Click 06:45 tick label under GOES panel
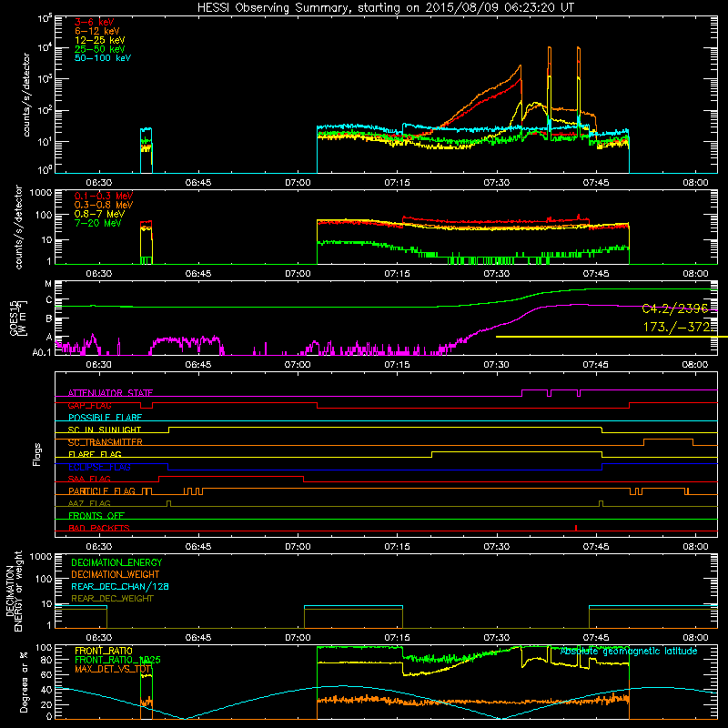Image resolution: width=728 pixels, height=728 pixels. (198, 365)
